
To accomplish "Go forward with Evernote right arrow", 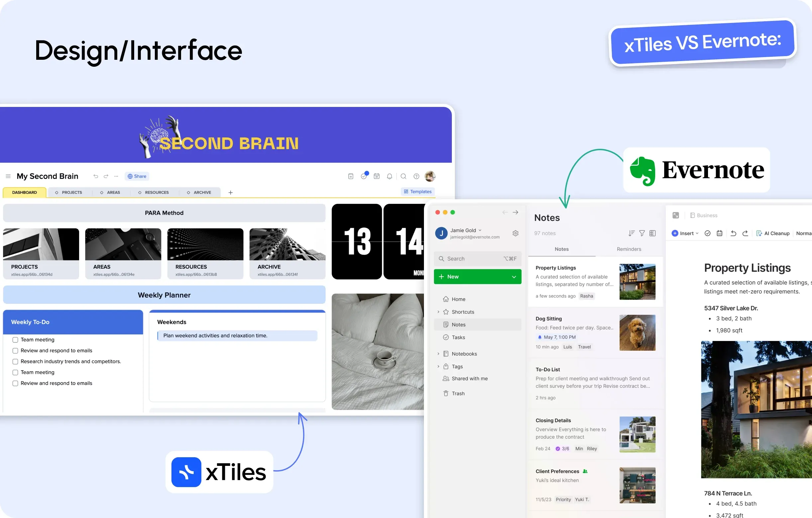I will pos(516,212).
